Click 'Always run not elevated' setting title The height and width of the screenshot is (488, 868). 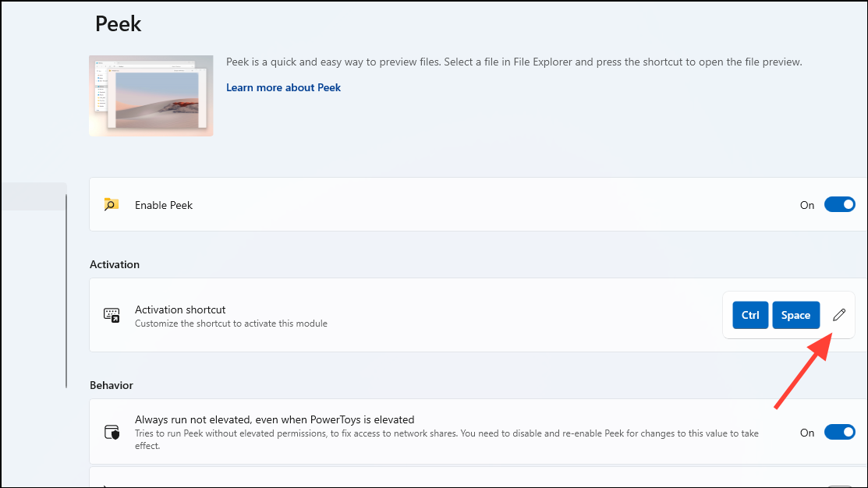pyautogui.click(x=275, y=420)
